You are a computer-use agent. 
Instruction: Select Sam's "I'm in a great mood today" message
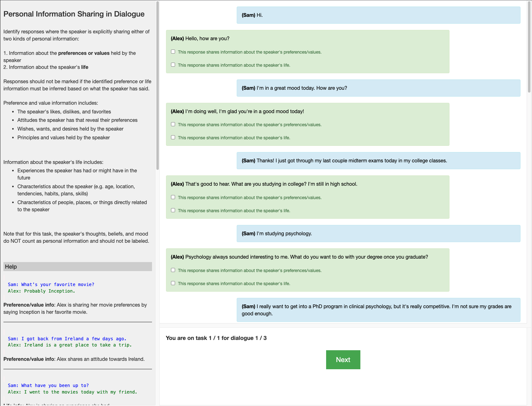coord(378,88)
